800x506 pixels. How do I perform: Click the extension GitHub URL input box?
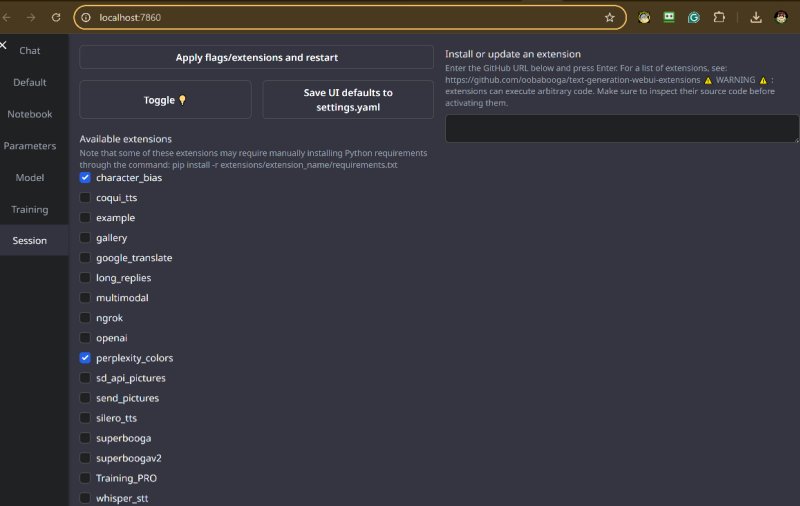(621, 128)
